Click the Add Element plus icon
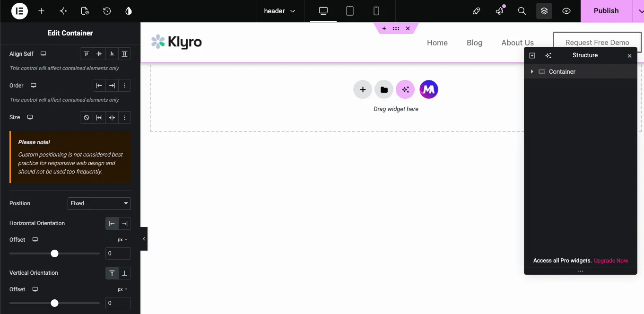Screen dimensions: 644x314 (42, 11)
